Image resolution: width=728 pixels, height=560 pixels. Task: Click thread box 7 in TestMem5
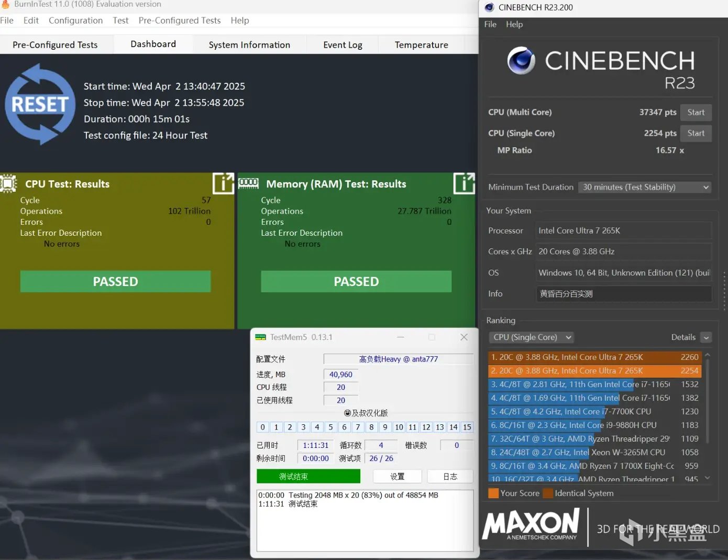(x=358, y=427)
